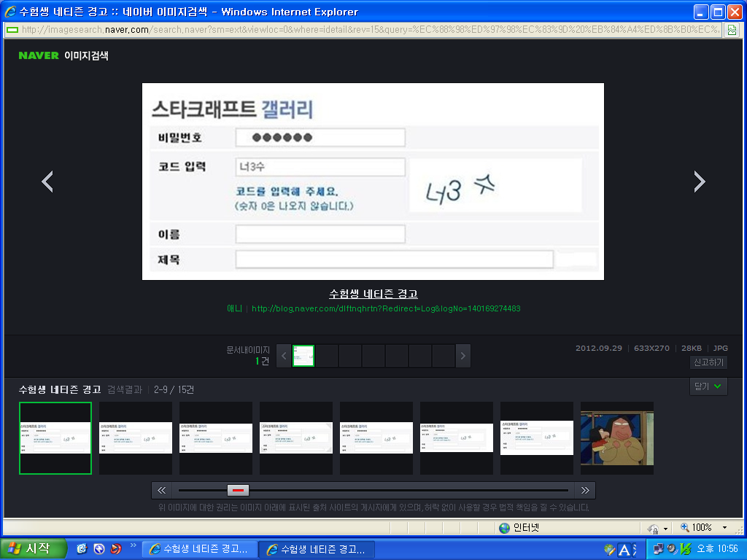Collapse results with the 닫기 button
The image size is (747, 560).
tap(708, 386)
